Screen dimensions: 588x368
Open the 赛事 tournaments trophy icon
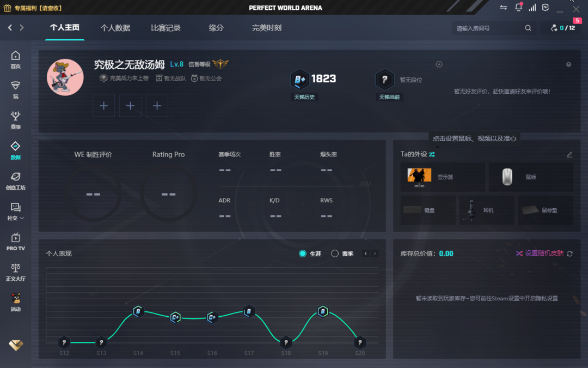[15, 120]
